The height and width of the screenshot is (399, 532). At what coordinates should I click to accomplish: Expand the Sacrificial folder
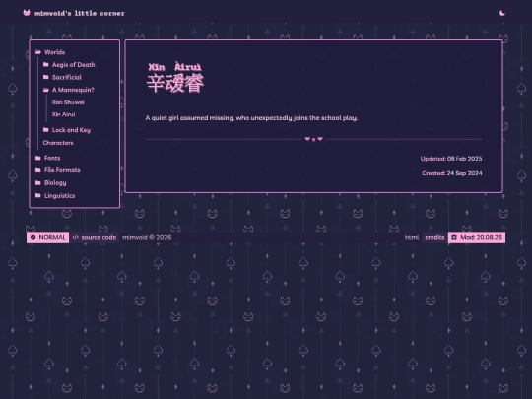45,77
